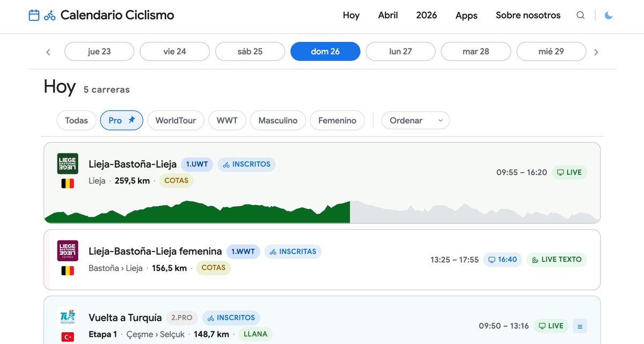Open INSCRITOS for Lieja-Bastoña-Lieja
Image resolution: width=644 pixels, height=344 pixels.
(247, 164)
